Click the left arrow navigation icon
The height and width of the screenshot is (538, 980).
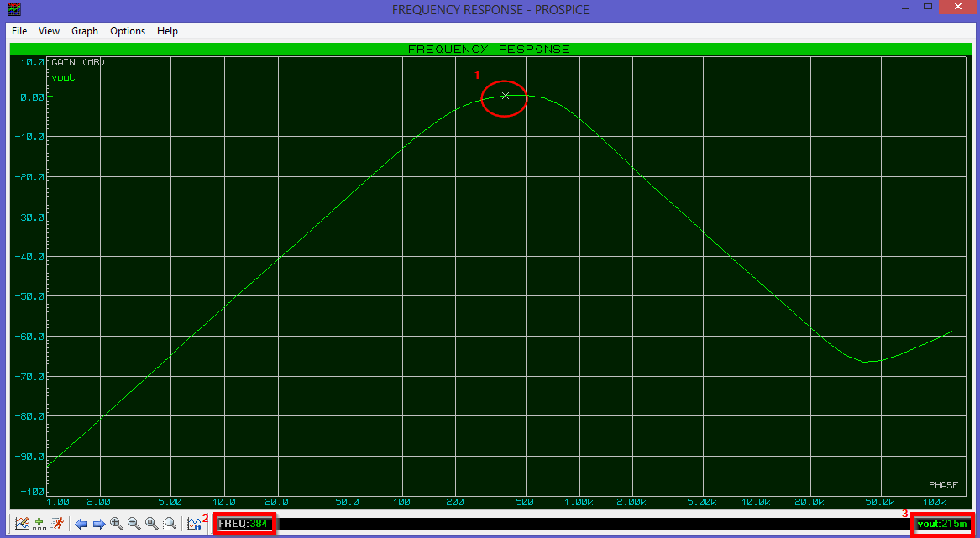pos(81,524)
